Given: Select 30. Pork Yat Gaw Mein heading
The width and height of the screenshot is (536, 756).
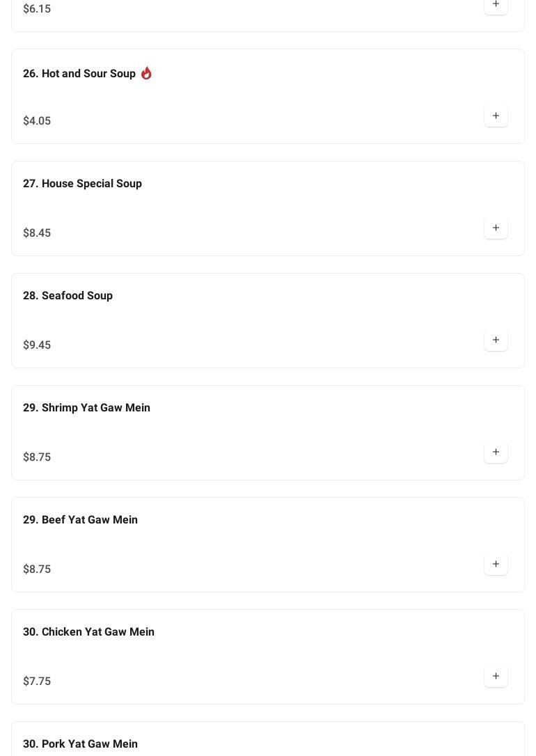Looking at the screenshot, I should pyautogui.click(x=80, y=744).
